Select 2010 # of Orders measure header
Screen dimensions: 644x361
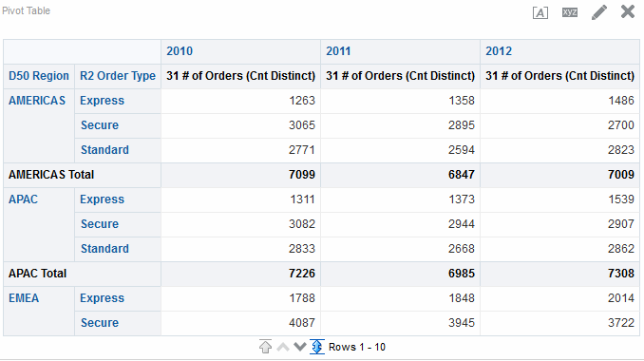tap(240, 76)
